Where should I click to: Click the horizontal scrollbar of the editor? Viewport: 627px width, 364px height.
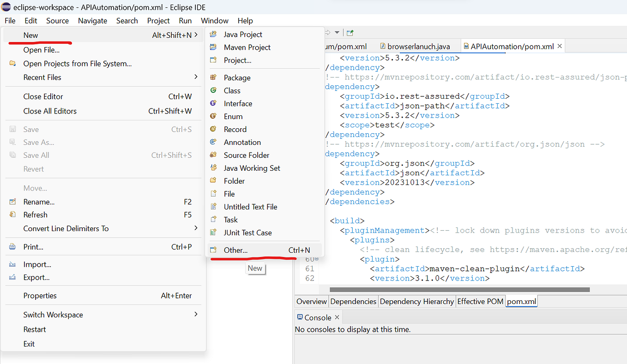460,290
